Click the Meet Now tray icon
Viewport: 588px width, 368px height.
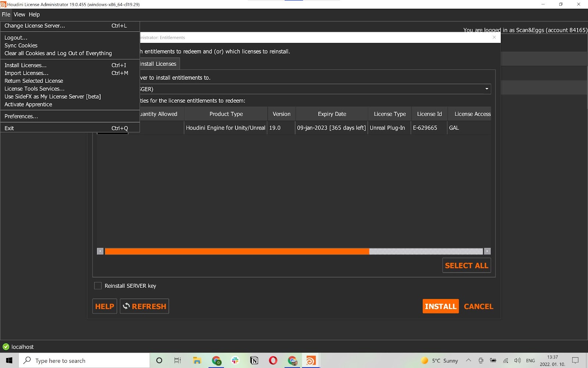pyautogui.click(x=481, y=361)
